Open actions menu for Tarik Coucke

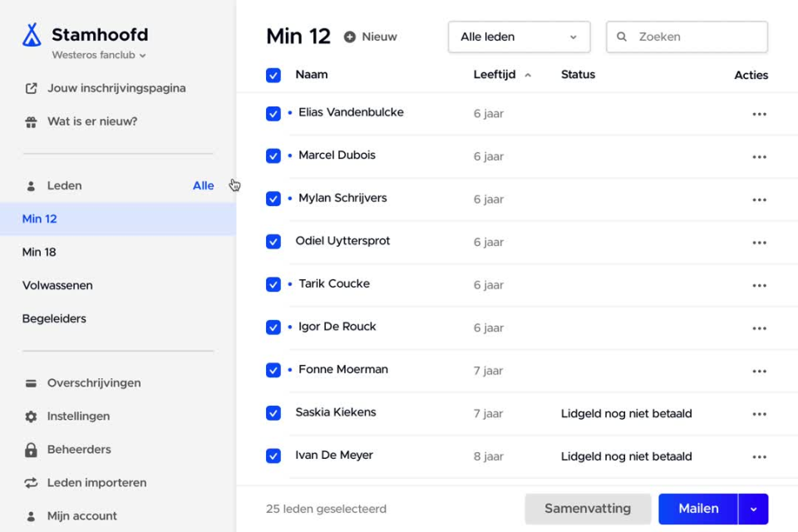(759, 286)
